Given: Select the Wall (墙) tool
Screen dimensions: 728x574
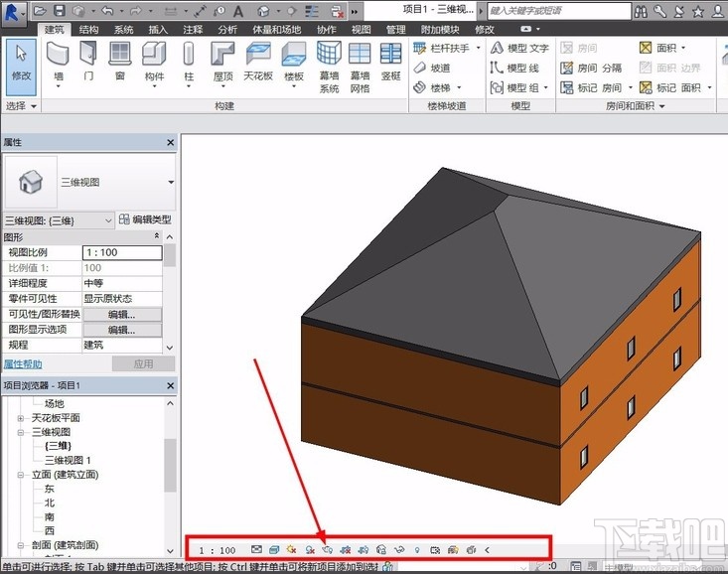Looking at the screenshot, I should [x=59, y=62].
